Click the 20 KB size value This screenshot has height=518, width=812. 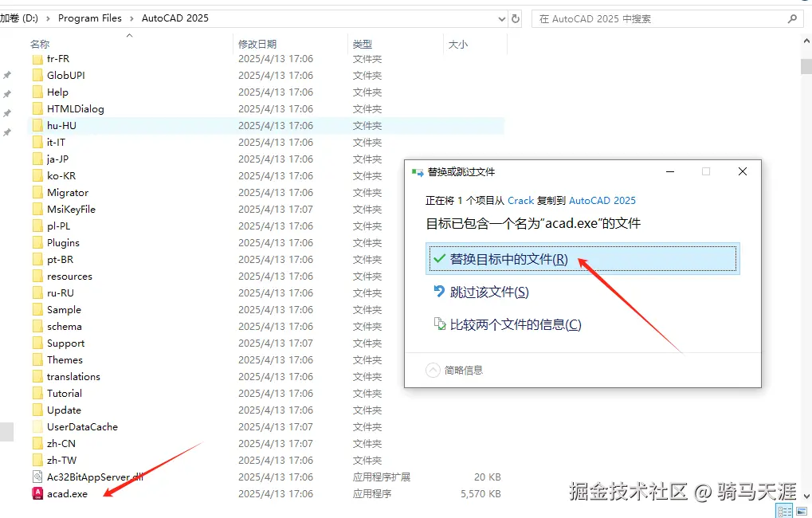[488, 477]
